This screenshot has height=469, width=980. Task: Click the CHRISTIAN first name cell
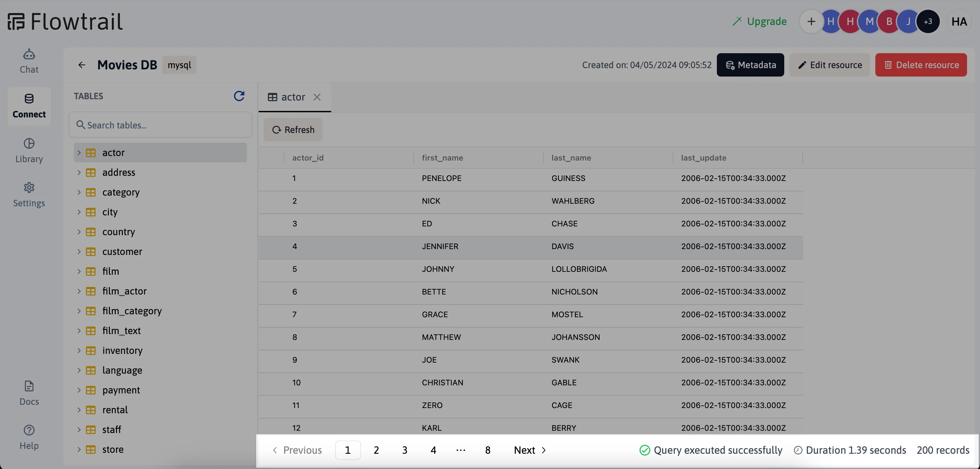(x=442, y=383)
